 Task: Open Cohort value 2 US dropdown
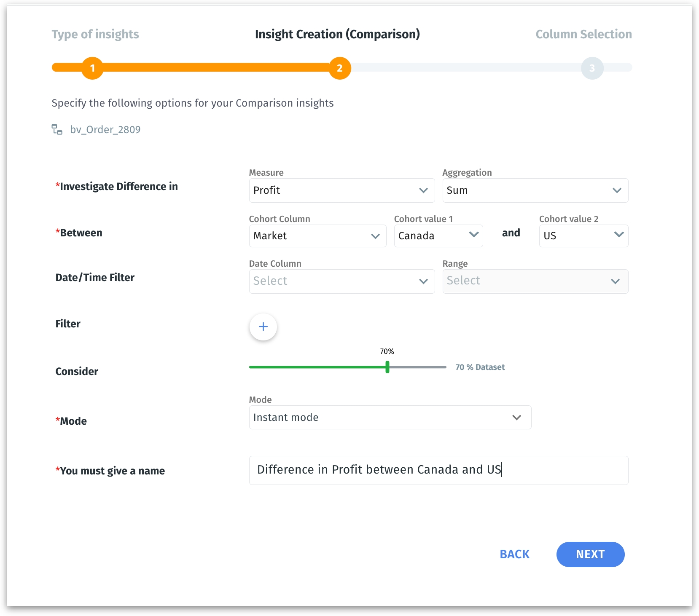[x=583, y=236]
